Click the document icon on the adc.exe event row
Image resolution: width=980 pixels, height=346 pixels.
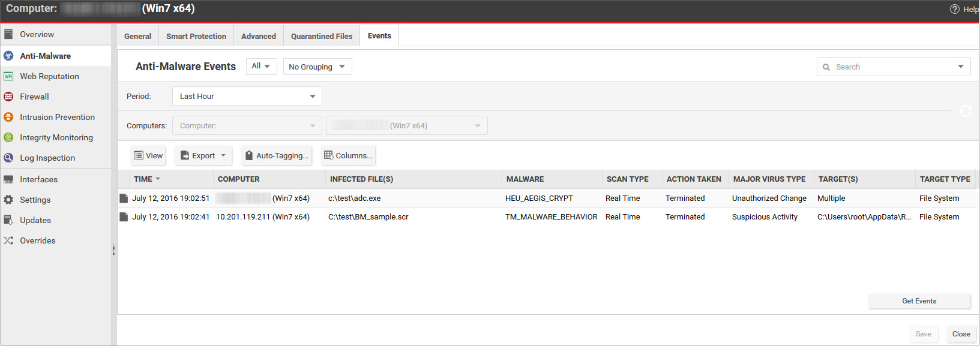click(124, 198)
